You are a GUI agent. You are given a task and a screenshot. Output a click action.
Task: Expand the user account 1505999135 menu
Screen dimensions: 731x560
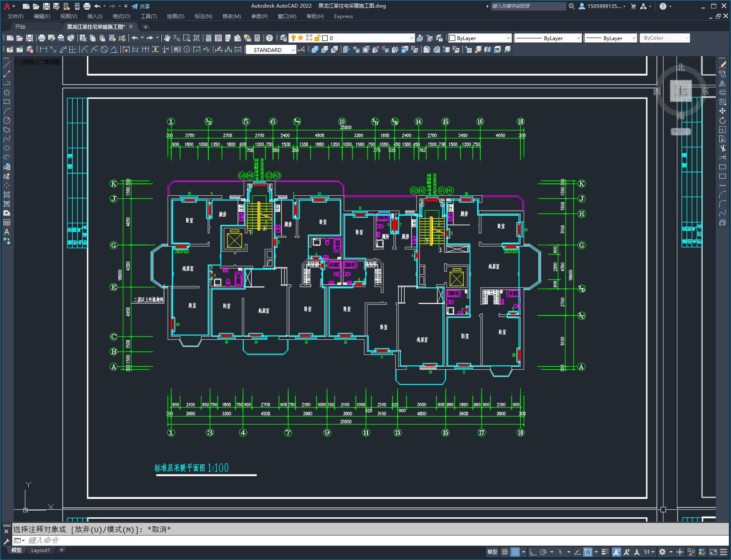(x=602, y=6)
